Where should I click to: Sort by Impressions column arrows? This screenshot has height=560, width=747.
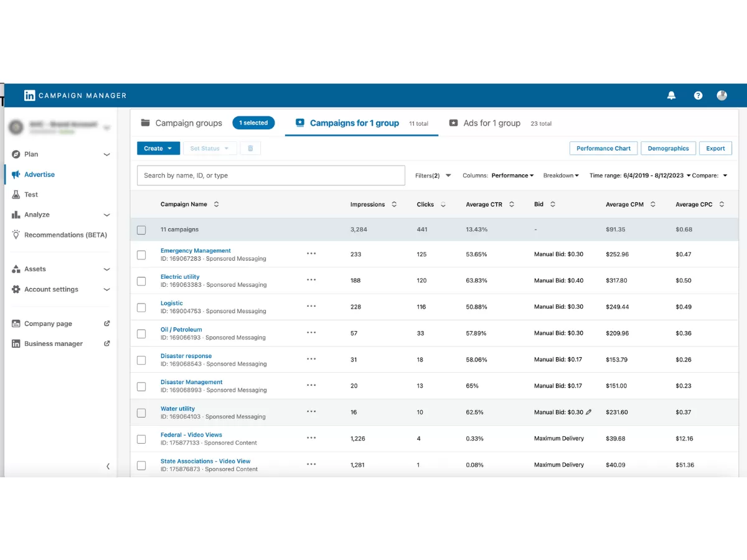pos(393,204)
